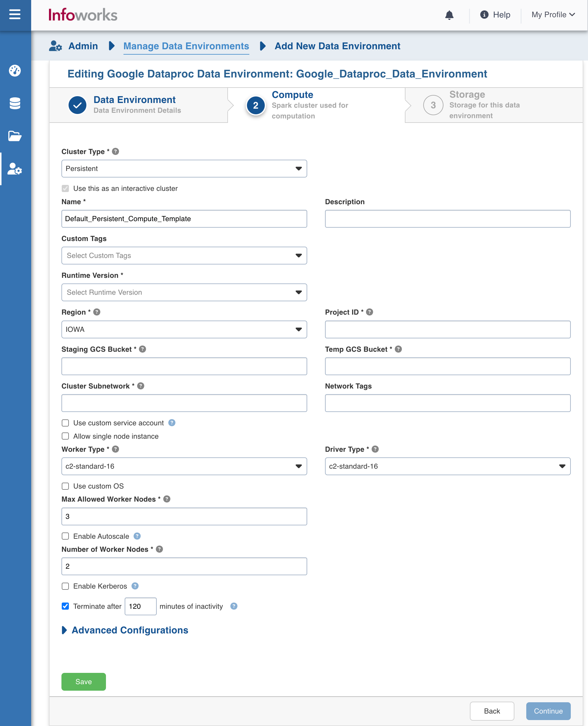
Task: Open the dashboard gauge sidebar icon
Action: coord(15,70)
